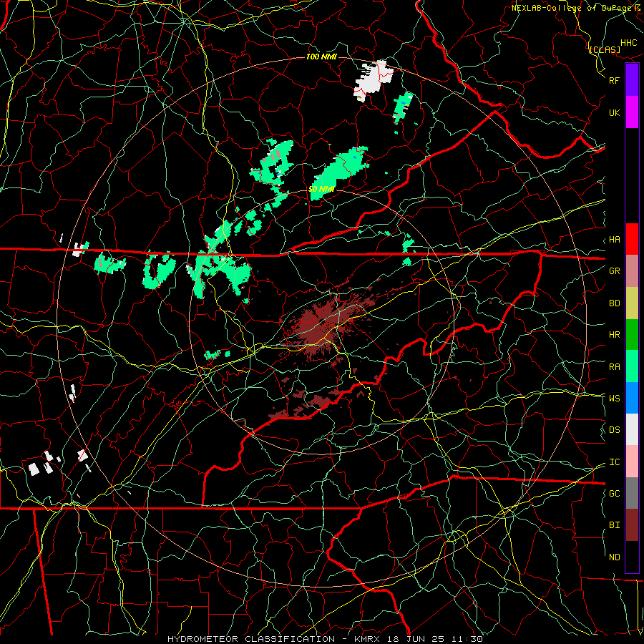Click the NEXLAB-College of DuPage credit text
The width and height of the screenshot is (644, 644).
pyautogui.click(x=573, y=8)
